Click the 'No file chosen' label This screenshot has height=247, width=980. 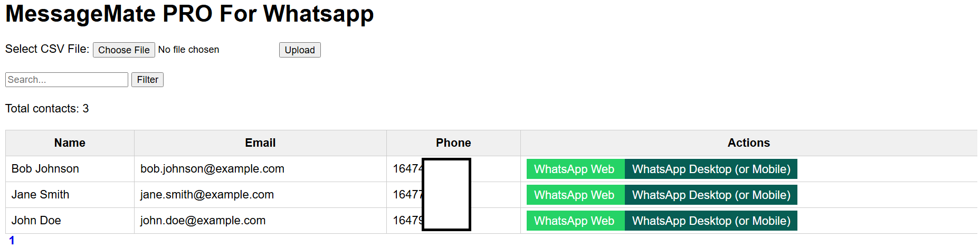click(x=188, y=50)
